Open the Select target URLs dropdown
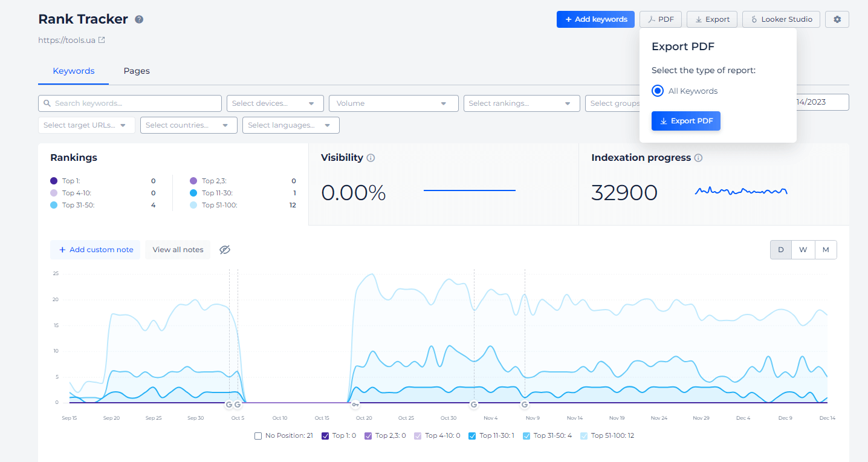Viewport: 868px width, 462px height. [x=86, y=125]
